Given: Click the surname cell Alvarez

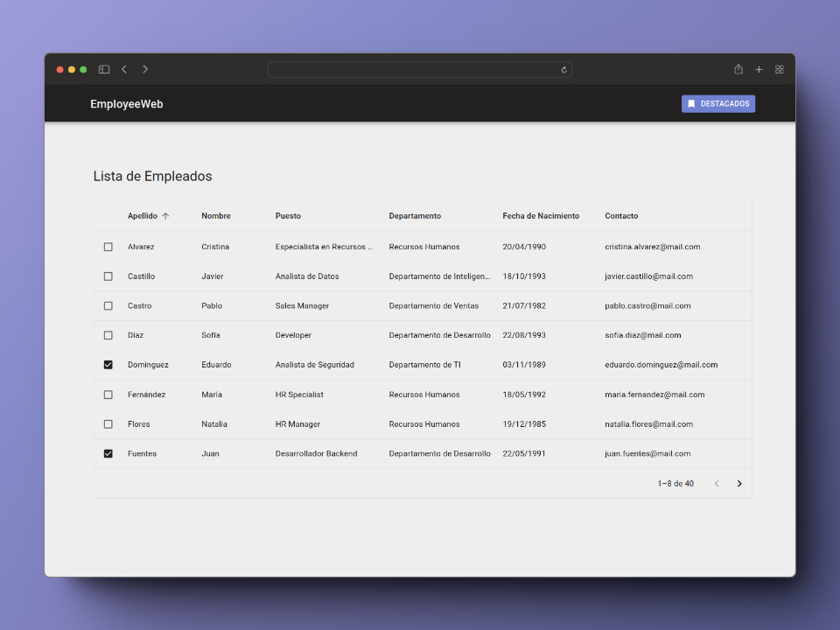Looking at the screenshot, I should click(x=141, y=247).
